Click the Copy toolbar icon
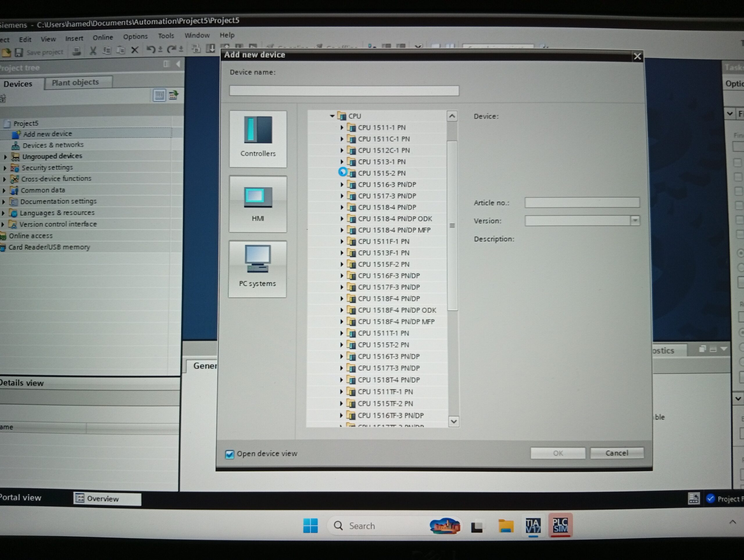Screen dimensions: 744x560 (107, 51)
